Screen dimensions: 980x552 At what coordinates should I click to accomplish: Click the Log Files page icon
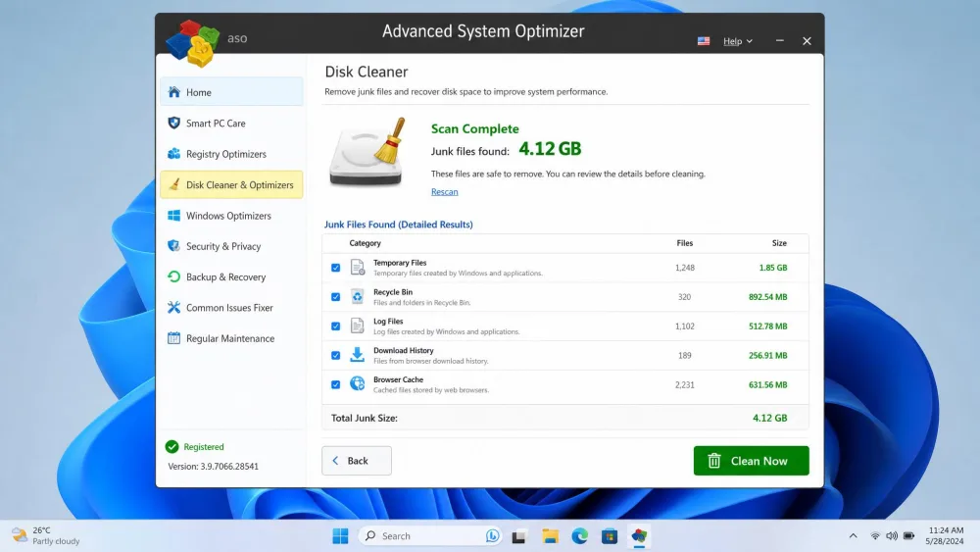pos(358,326)
